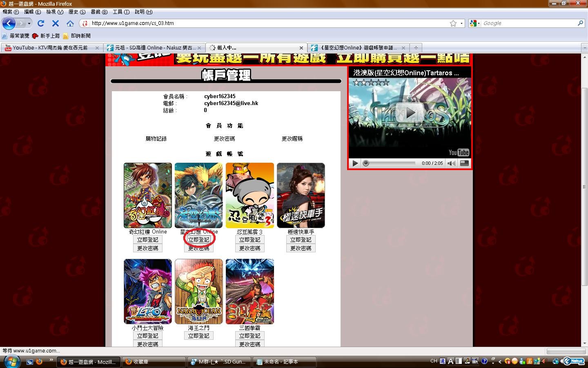Viewport: 588px width, 368px height.
Task: Open the 書籤 menu
Action: (x=99, y=12)
